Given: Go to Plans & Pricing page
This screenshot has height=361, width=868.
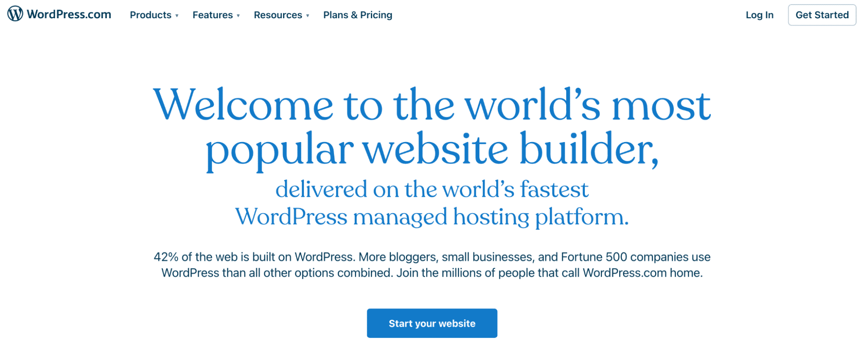Looking at the screenshot, I should pos(358,15).
